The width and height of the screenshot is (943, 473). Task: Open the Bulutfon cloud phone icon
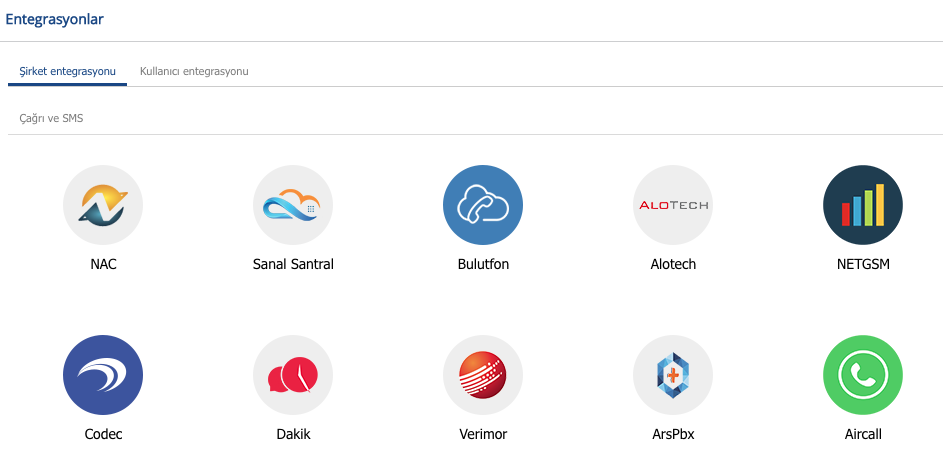pyautogui.click(x=483, y=205)
